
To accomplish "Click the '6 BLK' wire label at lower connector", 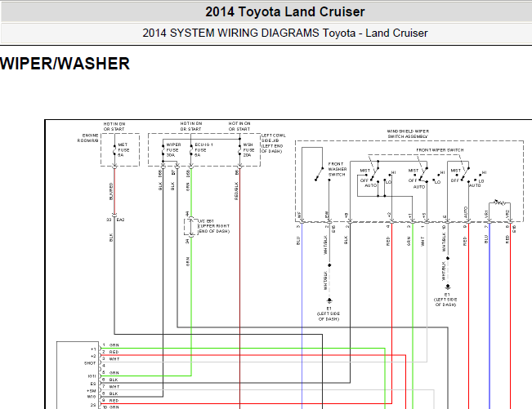I will point(110,380).
